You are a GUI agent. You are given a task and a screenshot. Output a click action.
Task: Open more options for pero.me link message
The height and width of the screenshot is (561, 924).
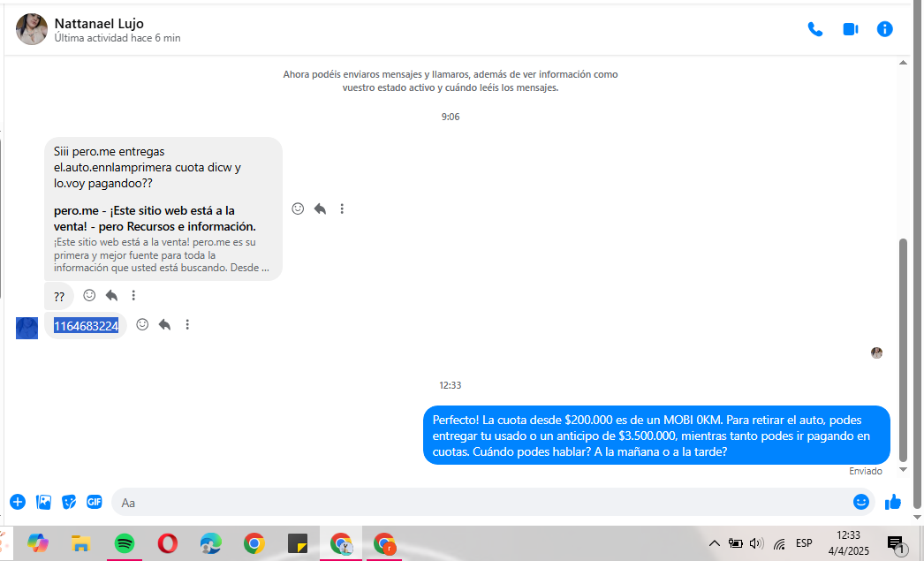tap(342, 208)
